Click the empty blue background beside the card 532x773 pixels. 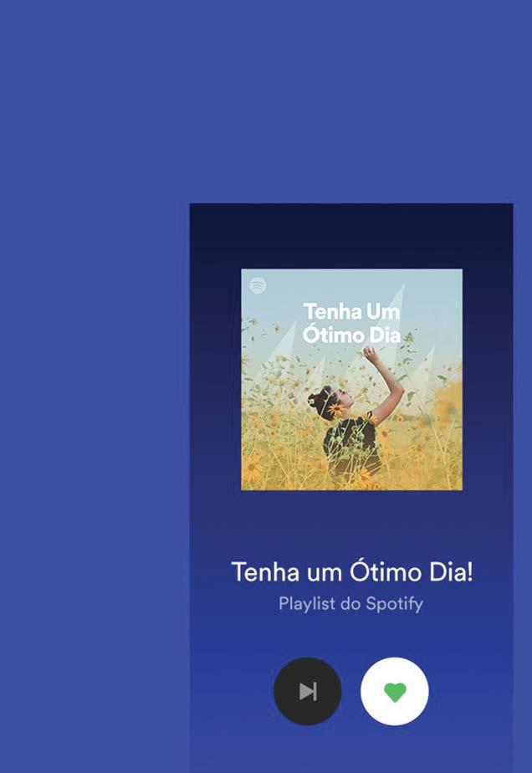click(94, 394)
